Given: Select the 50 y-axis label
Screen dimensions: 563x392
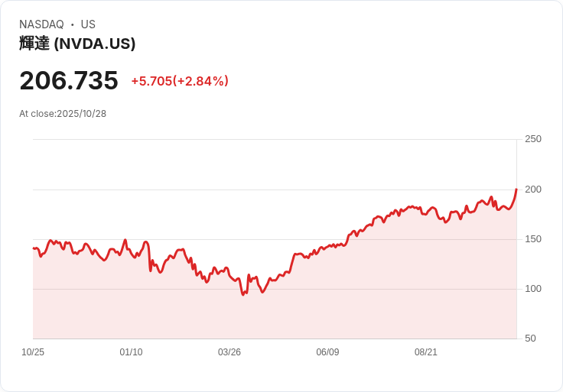Looking at the screenshot, I should (530, 339).
